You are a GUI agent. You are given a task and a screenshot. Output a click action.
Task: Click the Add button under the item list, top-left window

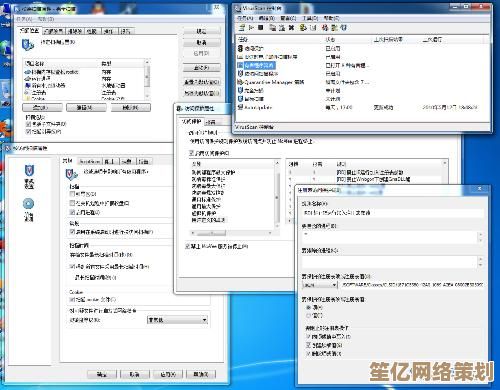[x=42, y=107]
